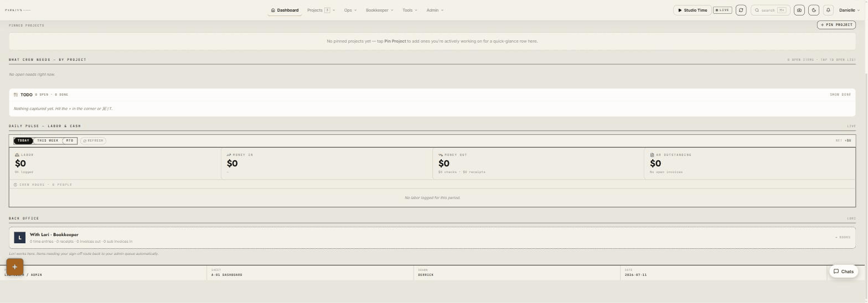
Task: Expand the Ops dropdown
Action: [350, 10]
